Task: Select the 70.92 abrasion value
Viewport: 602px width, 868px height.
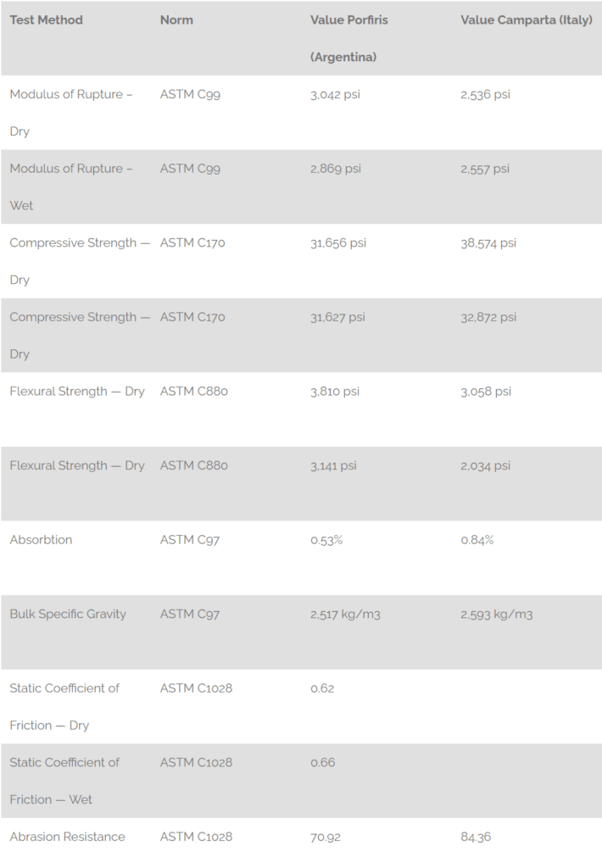Action: point(325,837)
